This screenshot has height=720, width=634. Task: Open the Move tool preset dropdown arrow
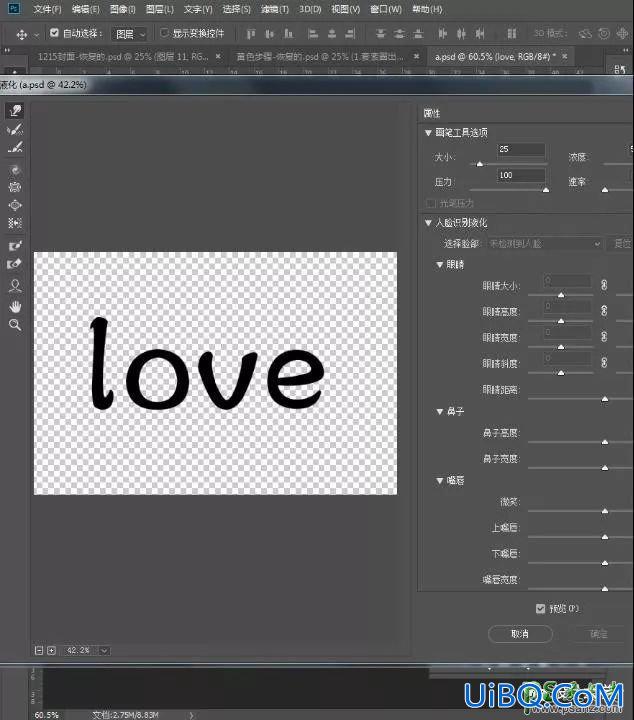36,35
